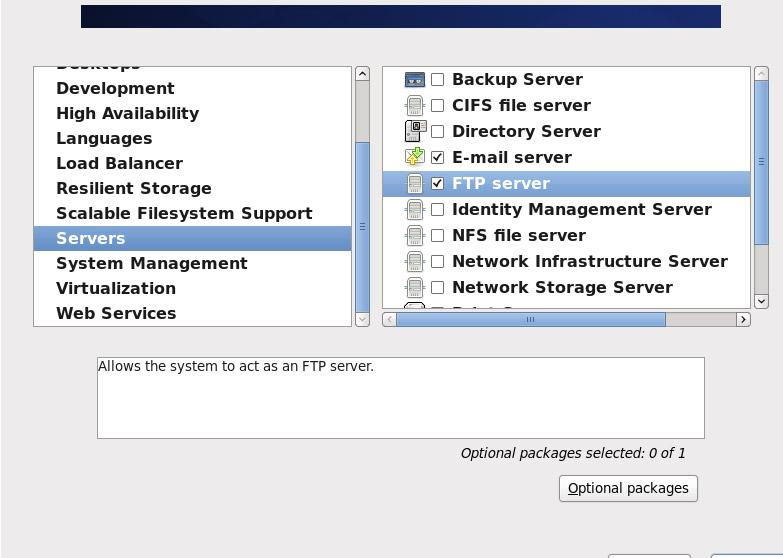
Task: Click the 'Directory Server' label
Action: [526, 131]
